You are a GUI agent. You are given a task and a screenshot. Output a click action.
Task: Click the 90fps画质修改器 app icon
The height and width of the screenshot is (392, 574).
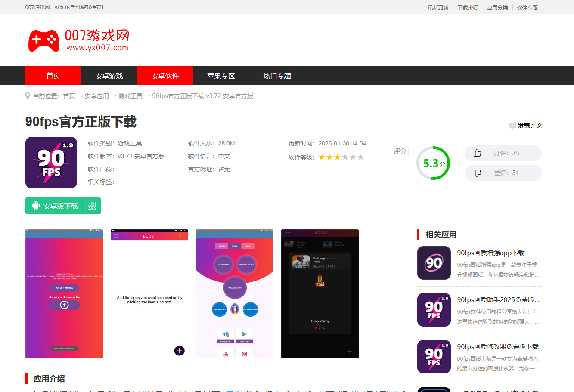[x=434, y=357]
